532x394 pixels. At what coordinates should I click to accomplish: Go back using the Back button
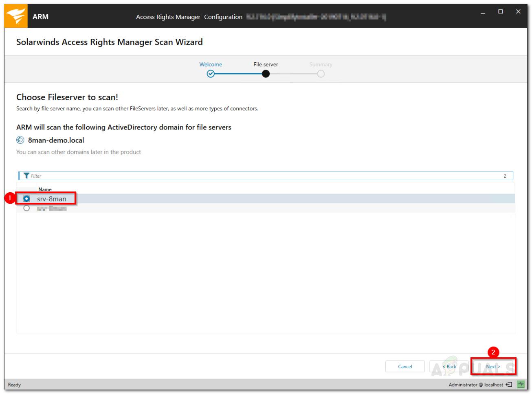(449, 366)
